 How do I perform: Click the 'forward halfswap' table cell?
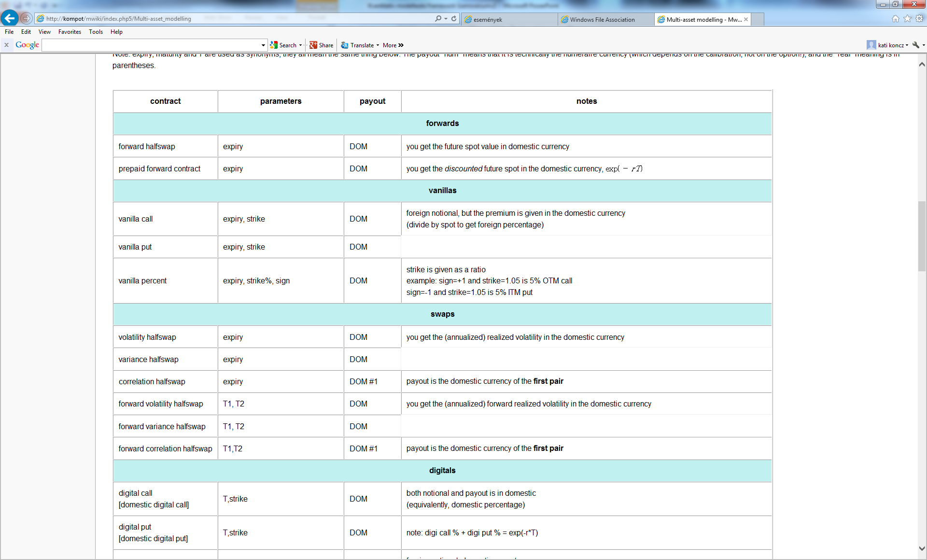point(166,146)
